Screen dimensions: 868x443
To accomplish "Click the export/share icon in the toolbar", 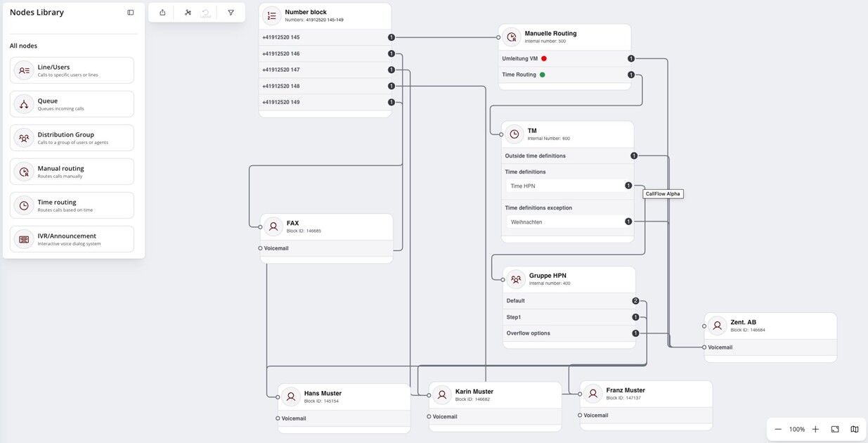I will 162,12.
